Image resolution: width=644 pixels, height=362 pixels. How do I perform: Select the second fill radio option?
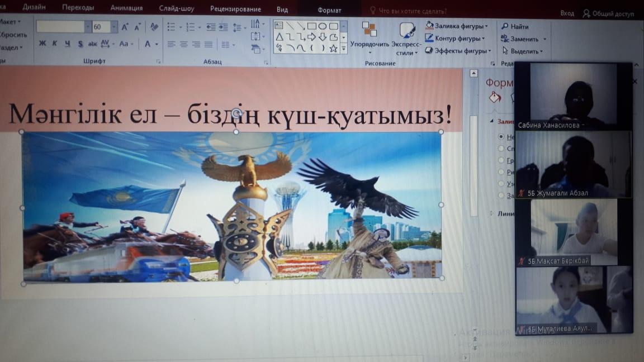point(501,149)
